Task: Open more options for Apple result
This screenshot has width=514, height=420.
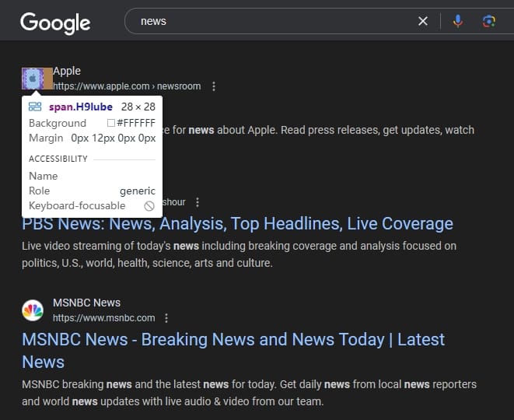Action: tap(214, 86)
